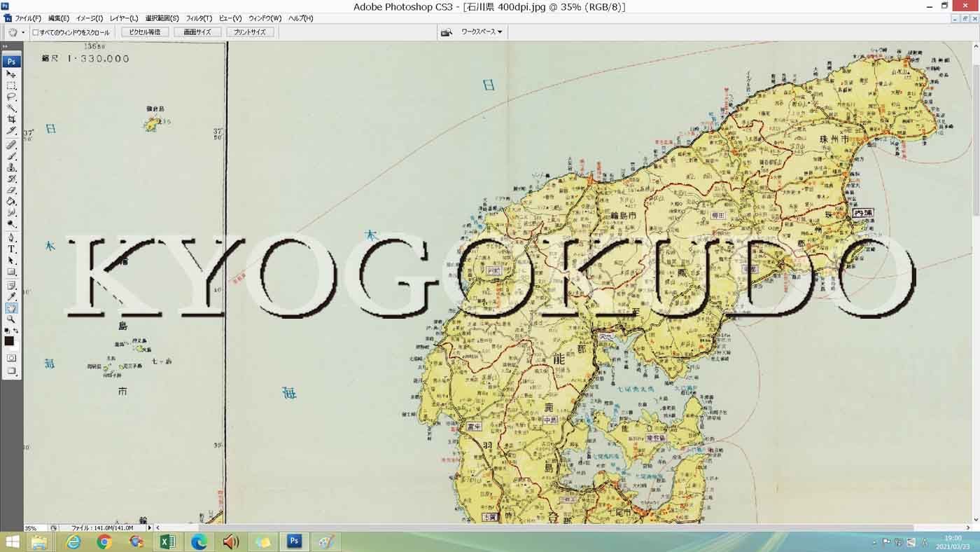Open the ヘルプ(H) menu
Image resolution: width=980 pixels, height=552 pixels.
(x=301, y=18)
